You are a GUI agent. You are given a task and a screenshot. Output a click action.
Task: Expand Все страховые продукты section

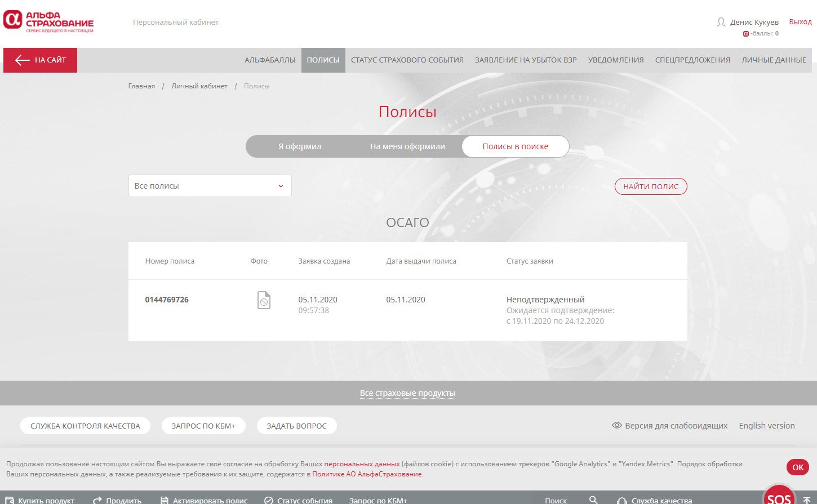[x=407, y=393]
